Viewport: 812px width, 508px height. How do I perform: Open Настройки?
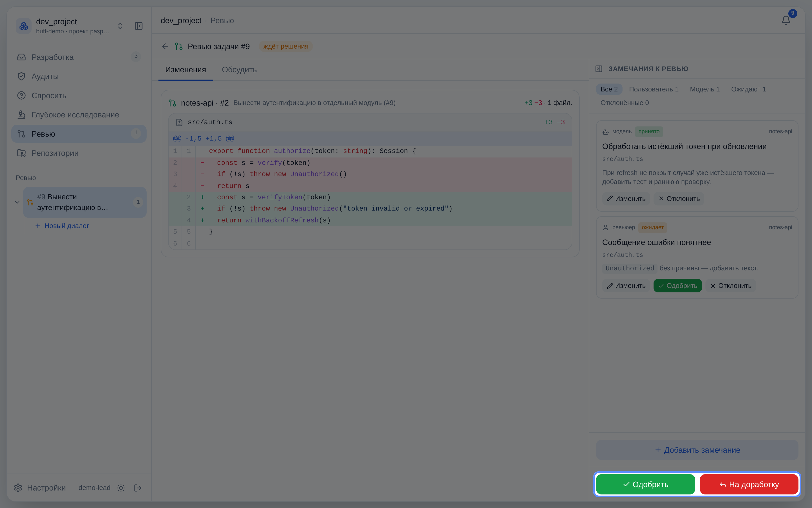pos(40,487)
